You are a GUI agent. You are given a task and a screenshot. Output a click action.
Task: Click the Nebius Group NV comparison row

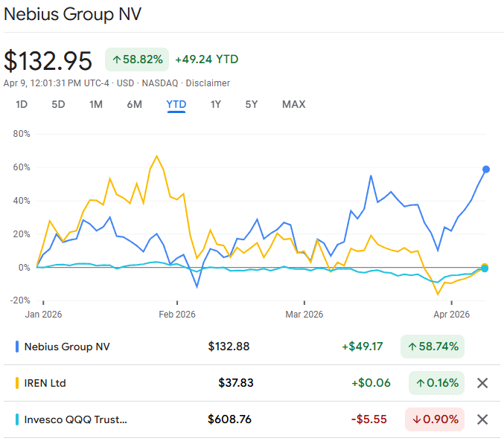coord(252,347)
